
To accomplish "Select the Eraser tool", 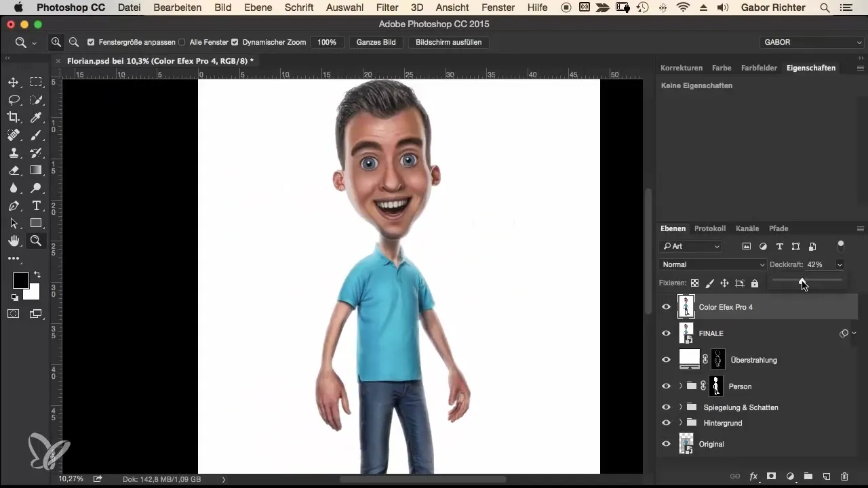I will point(14,170).
